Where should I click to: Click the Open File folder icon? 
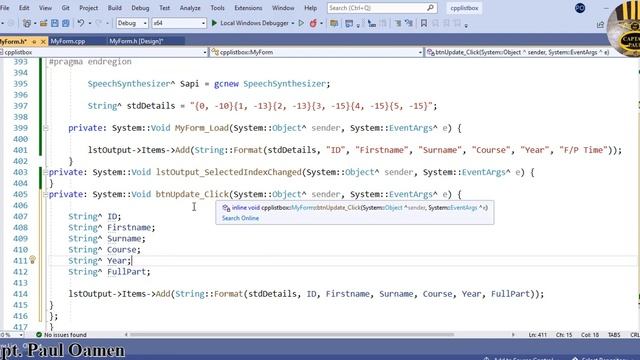coord(44,23)
